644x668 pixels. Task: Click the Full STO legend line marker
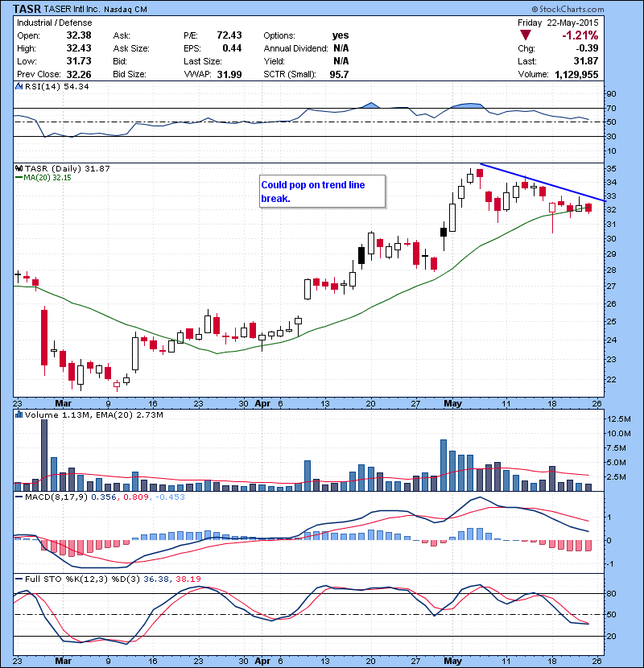tap(19, 579)
